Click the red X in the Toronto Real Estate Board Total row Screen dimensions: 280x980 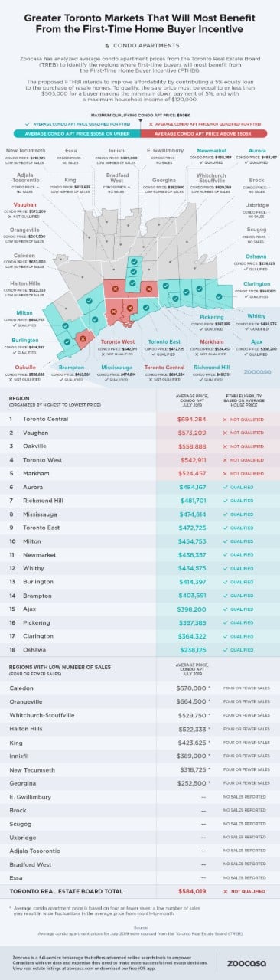coord(226,892)
